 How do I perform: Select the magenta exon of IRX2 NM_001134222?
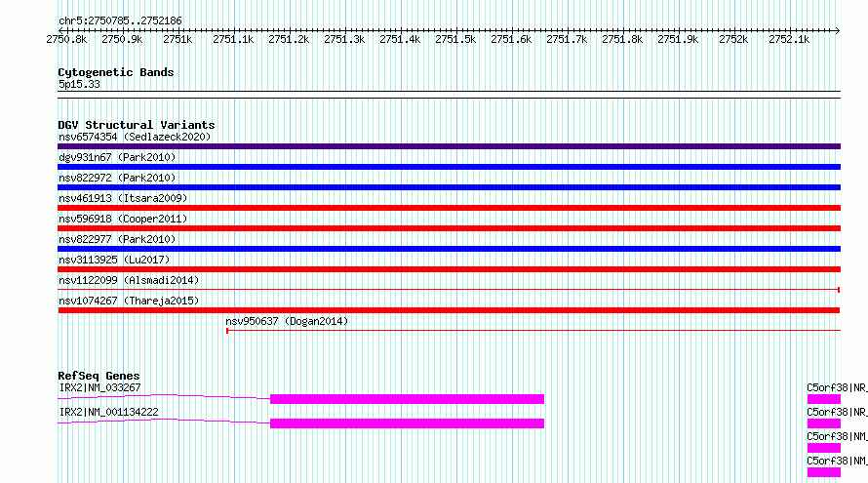click(407, 423)
